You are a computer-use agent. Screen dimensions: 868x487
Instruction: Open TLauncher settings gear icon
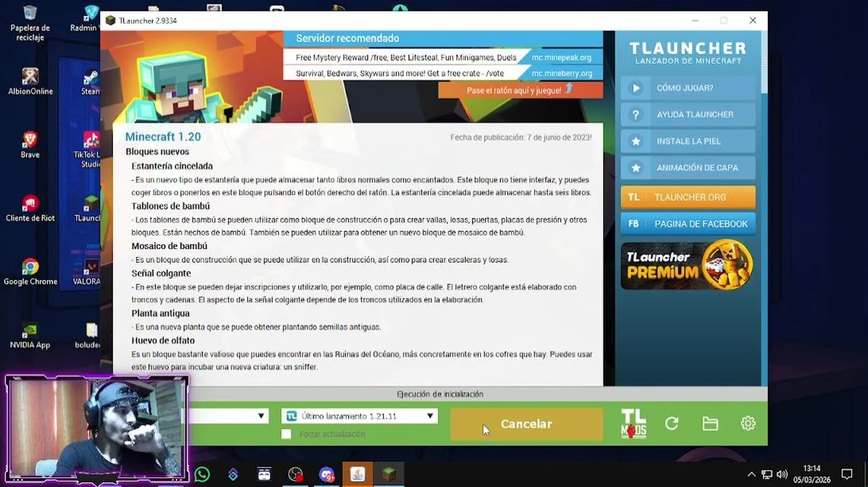(x=748, y=423)
